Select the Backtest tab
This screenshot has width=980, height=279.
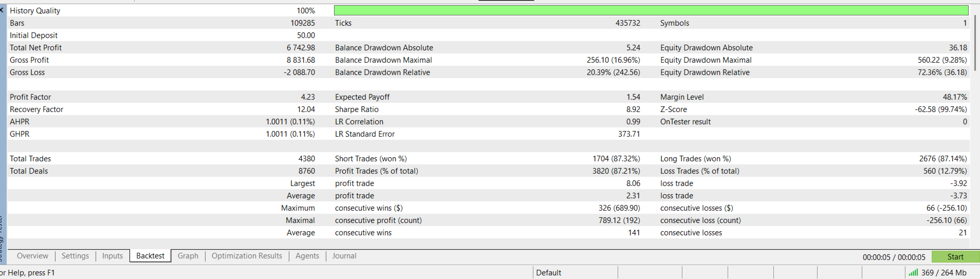[150, 256]
